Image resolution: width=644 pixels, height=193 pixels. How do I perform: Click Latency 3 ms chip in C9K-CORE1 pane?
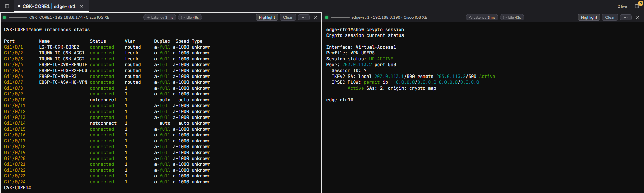160,17
